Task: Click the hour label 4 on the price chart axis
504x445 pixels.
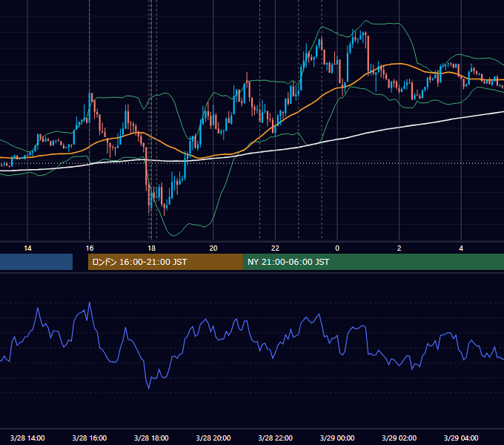Action: (x=461, y=248)
